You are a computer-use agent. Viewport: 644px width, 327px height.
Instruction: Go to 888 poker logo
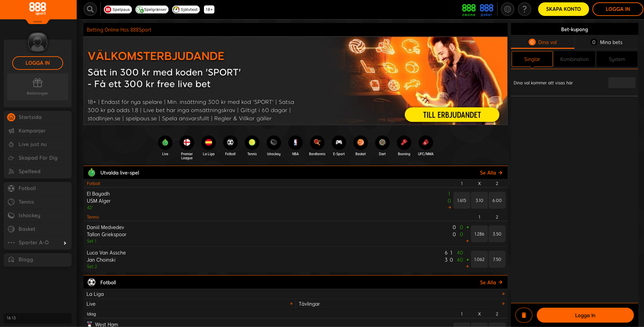(x=486, y=10)
